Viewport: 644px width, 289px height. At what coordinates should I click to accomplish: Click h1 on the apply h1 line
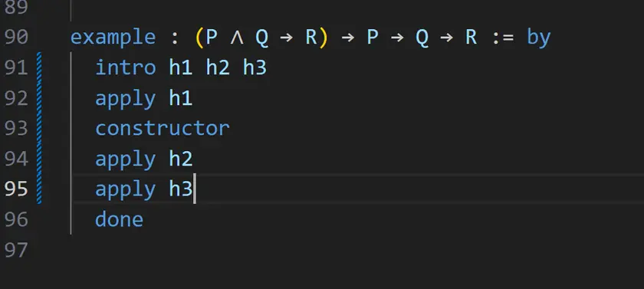click(x=181, y=98)
